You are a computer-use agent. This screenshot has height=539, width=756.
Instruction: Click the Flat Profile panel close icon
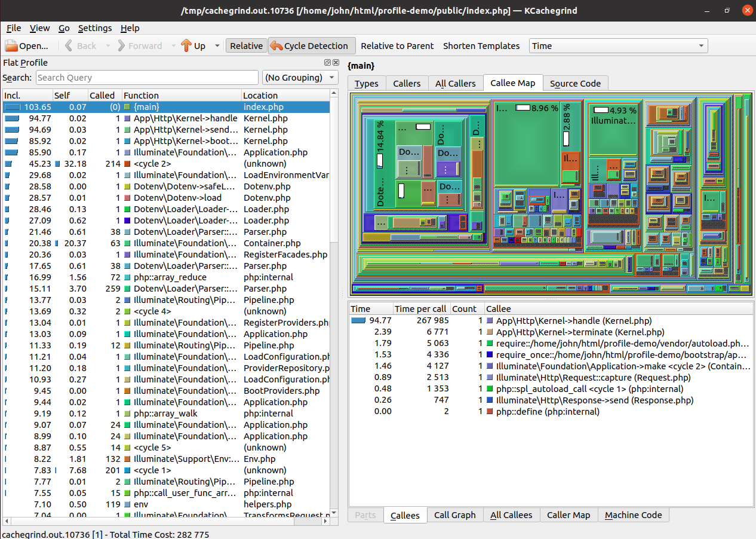[336, 63]
